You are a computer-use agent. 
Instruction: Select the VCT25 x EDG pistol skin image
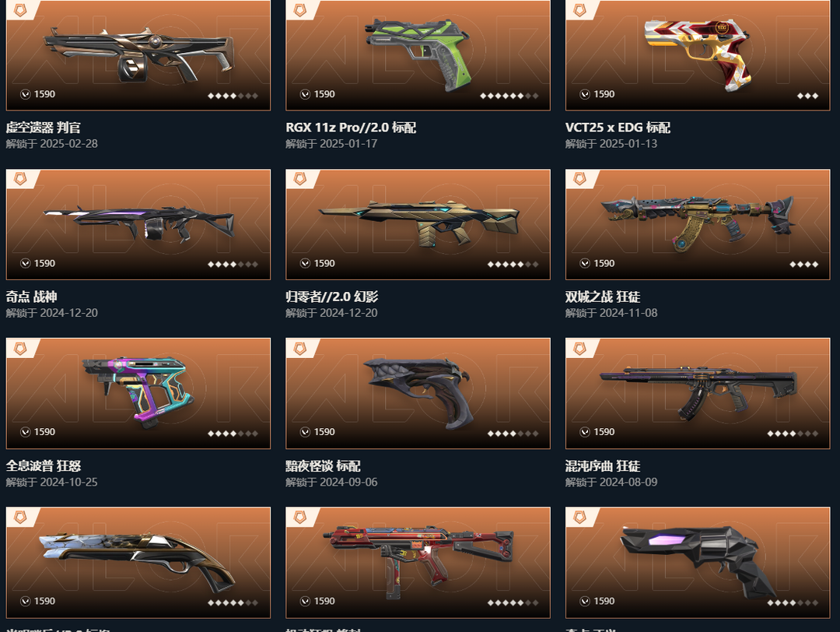[698, 54]
